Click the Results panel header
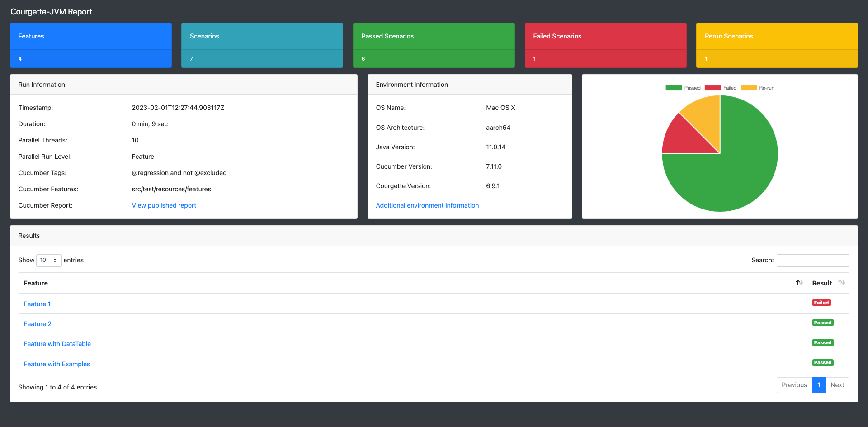Screen dimensions: 868x427 pyautogui.click(x=434, y=236)
